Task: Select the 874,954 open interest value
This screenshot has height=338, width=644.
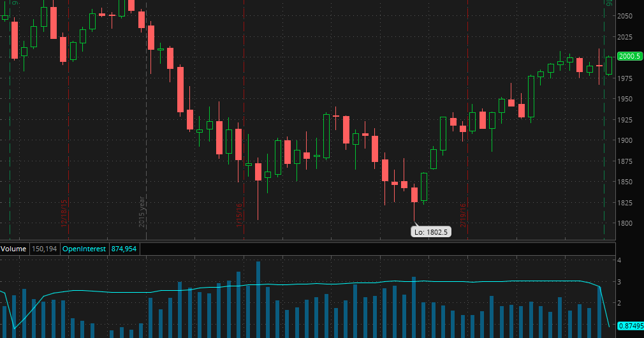Action: (124, 249)
